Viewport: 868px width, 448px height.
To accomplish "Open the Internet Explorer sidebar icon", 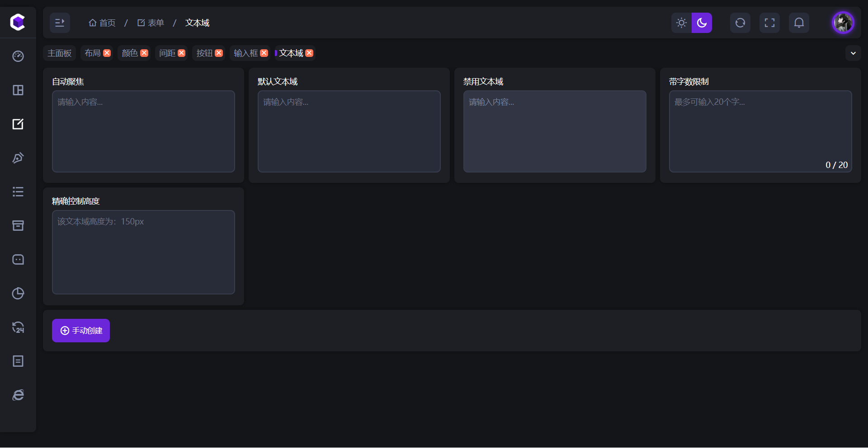I will 18,395.
